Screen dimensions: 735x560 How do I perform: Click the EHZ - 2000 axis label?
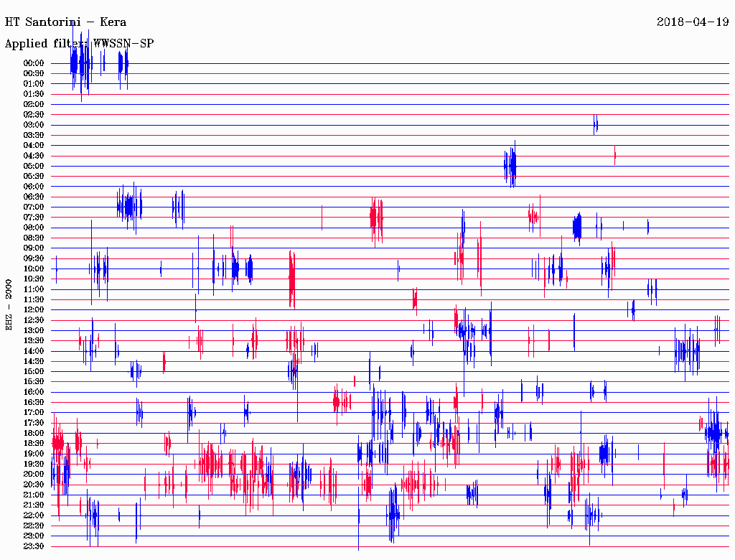tap(9, 305)
